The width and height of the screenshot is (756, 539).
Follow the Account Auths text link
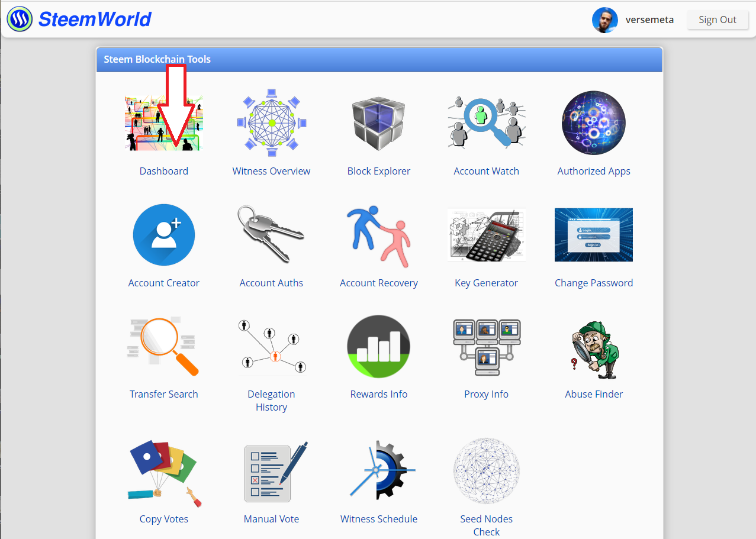coord(271,283)
